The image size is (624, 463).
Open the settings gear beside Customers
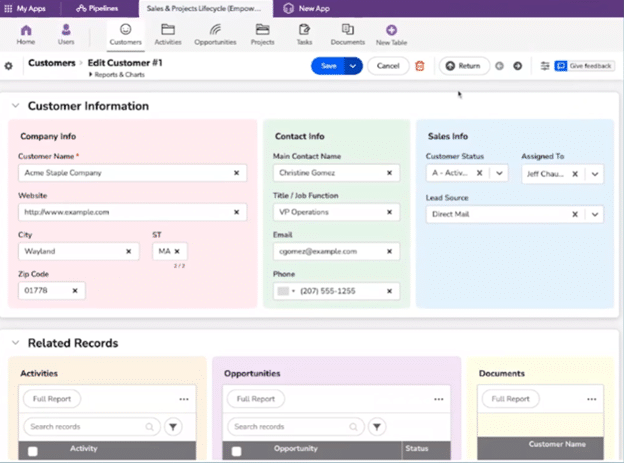point(9,66)
